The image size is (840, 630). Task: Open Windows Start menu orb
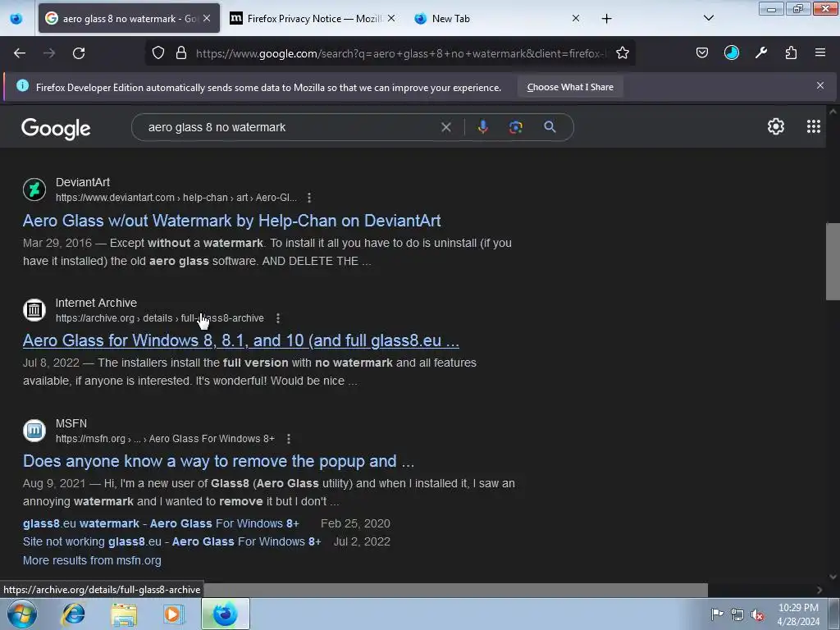coord(22,614)
